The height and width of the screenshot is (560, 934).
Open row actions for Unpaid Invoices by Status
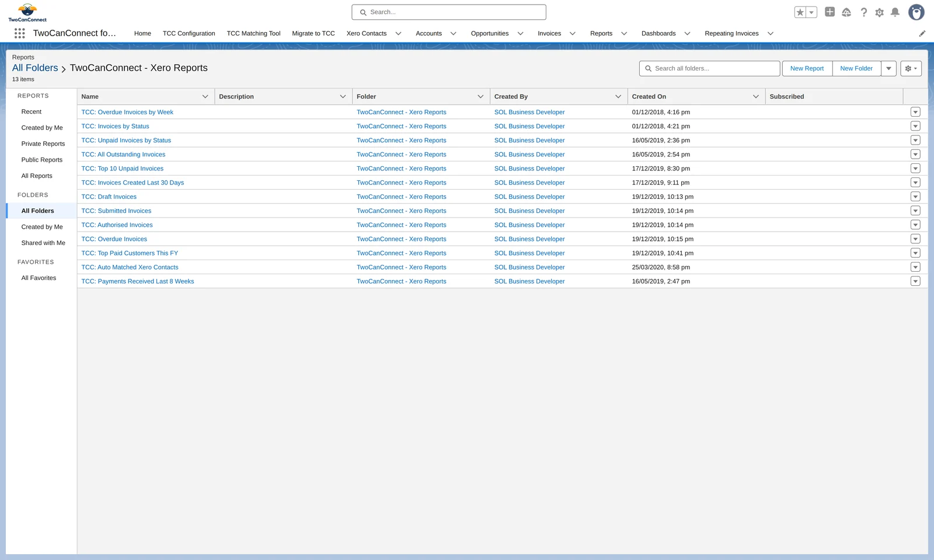pyautogui.click(x=915, y=140)
